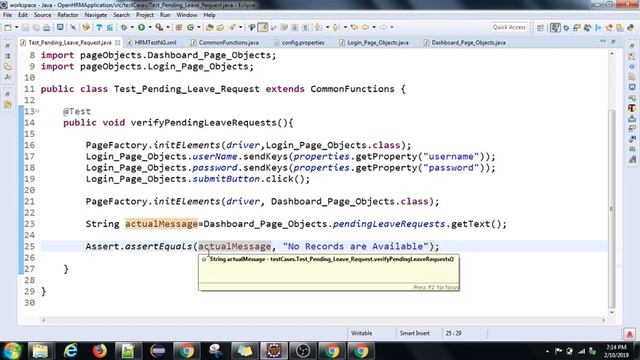Select the Java perspective icon
The height and width of the screenshot is (360, 640).
pos(555,28)
